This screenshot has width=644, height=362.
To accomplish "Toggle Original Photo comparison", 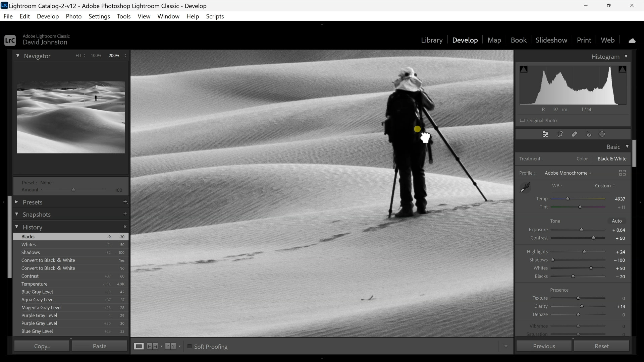I will coord(523,121).
